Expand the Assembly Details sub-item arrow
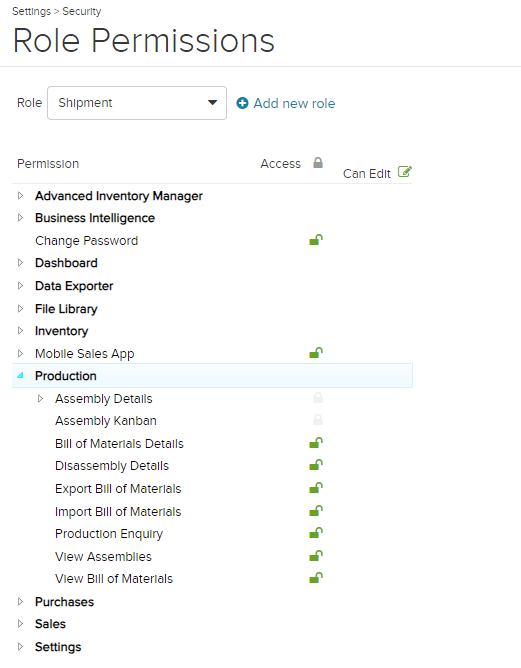Screen dimensions: 521x668 (40, 398)
